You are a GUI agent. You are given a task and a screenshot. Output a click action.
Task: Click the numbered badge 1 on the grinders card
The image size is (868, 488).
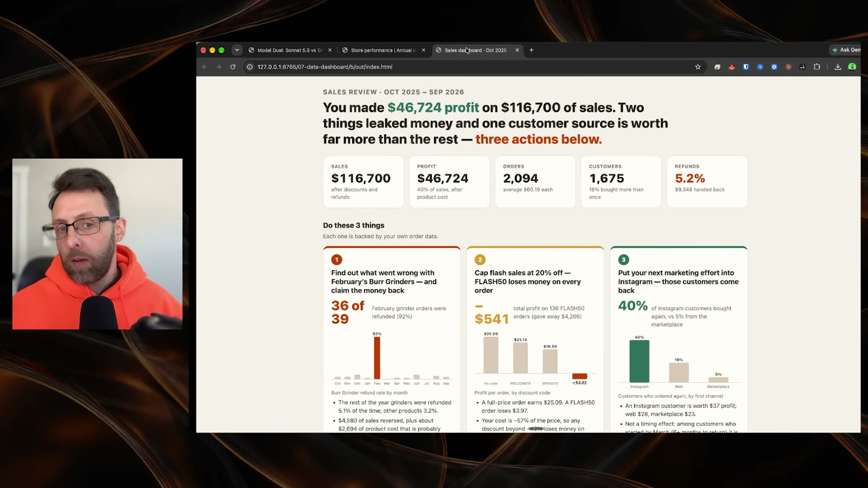coord(336,260)
